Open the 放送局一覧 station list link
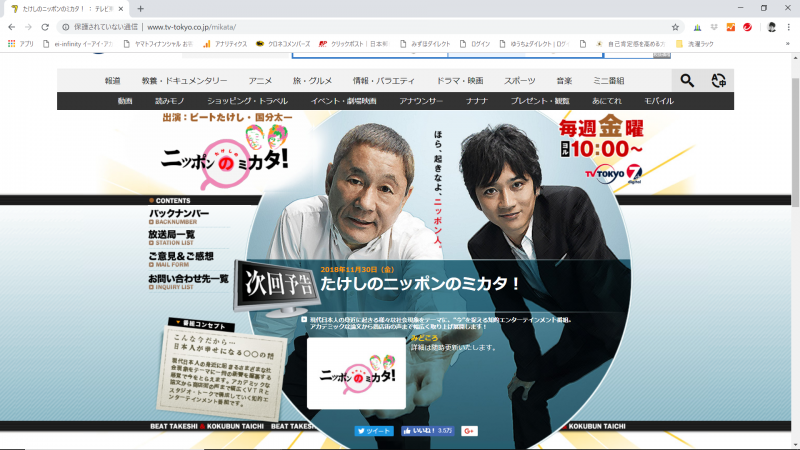The image size is (800, 450). click(172, 237)
